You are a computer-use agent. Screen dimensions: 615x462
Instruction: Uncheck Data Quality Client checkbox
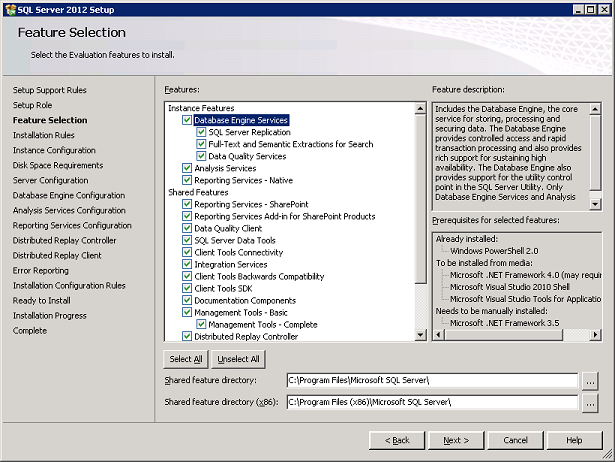[187, 228]
